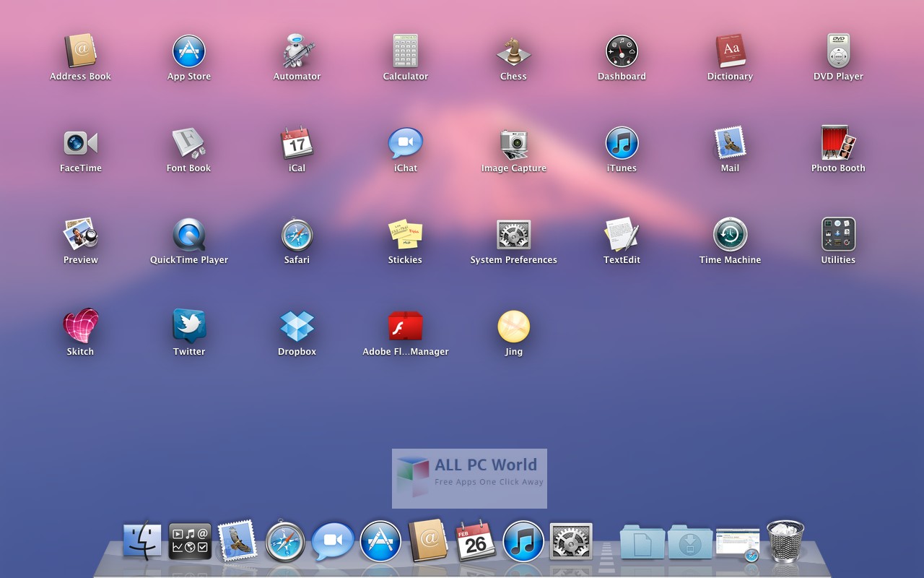Restore the minimized Safari window in the Dock

tap(737, 544)
